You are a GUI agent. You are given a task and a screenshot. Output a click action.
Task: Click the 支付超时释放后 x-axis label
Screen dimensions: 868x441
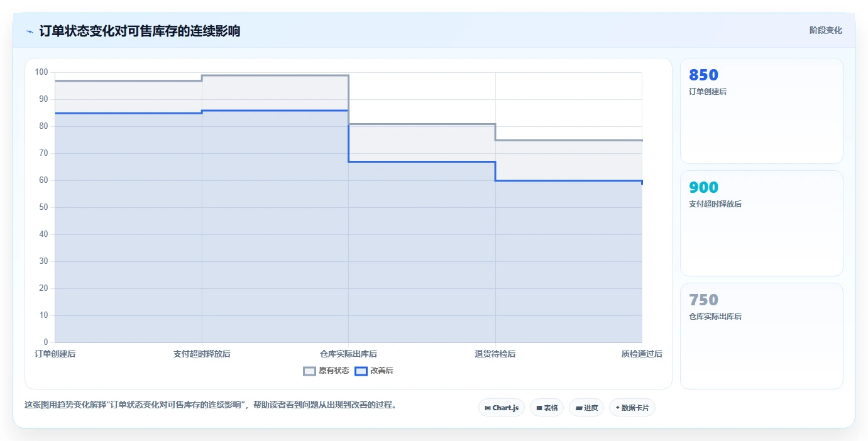tap(202, 354)
